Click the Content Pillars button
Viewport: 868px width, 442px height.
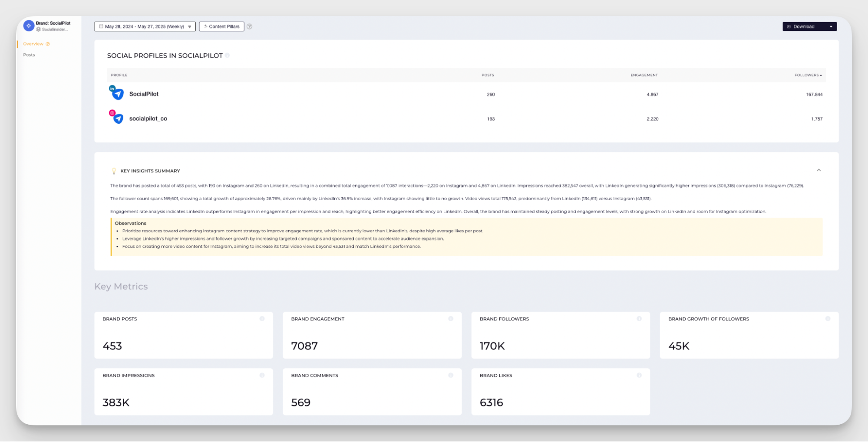221,26
